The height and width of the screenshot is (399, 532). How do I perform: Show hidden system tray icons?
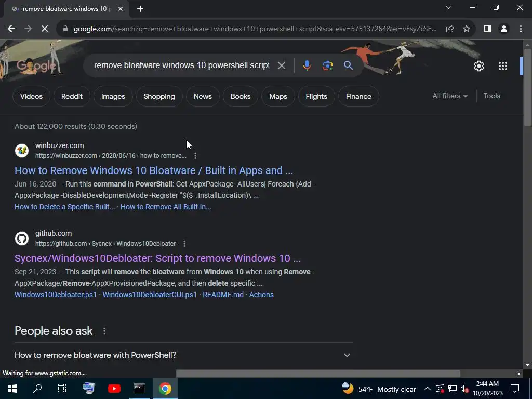click(428, 389)
